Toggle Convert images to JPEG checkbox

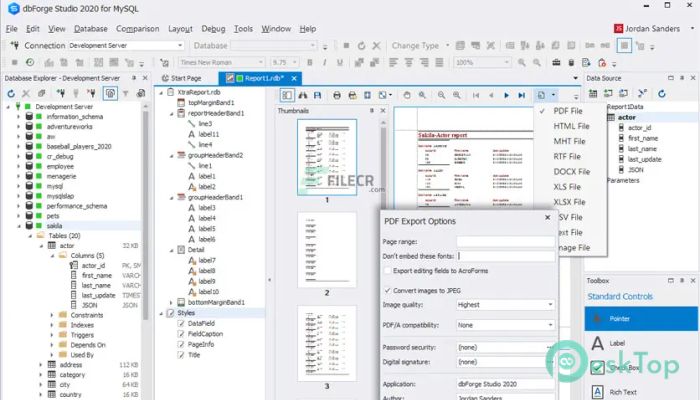[x=388, y=291]
